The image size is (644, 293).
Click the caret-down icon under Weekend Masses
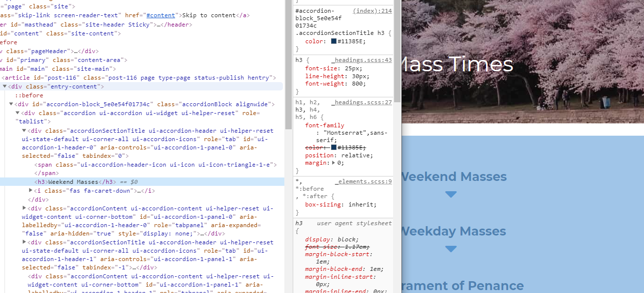(x=451, y=195)
